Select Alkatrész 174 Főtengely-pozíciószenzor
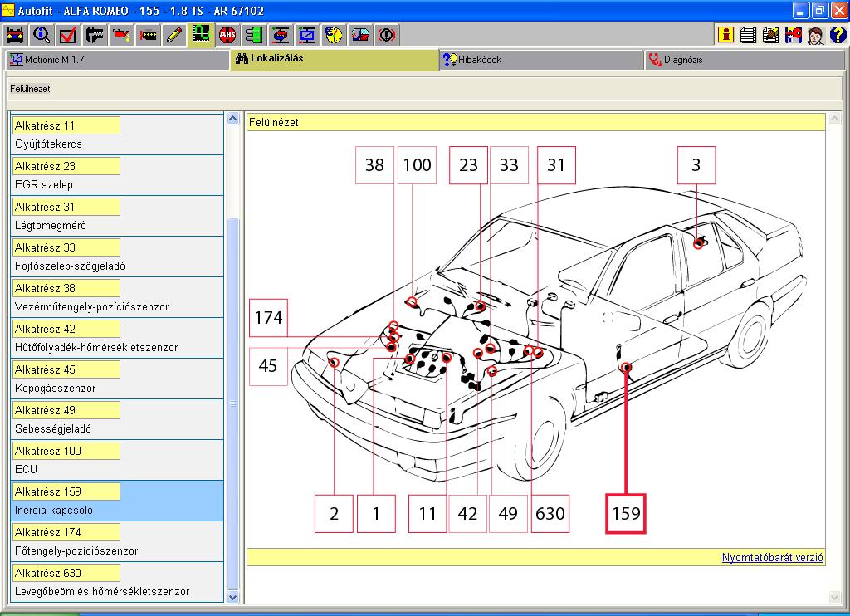This screenshot has height=616, width=850. [117, 541]
